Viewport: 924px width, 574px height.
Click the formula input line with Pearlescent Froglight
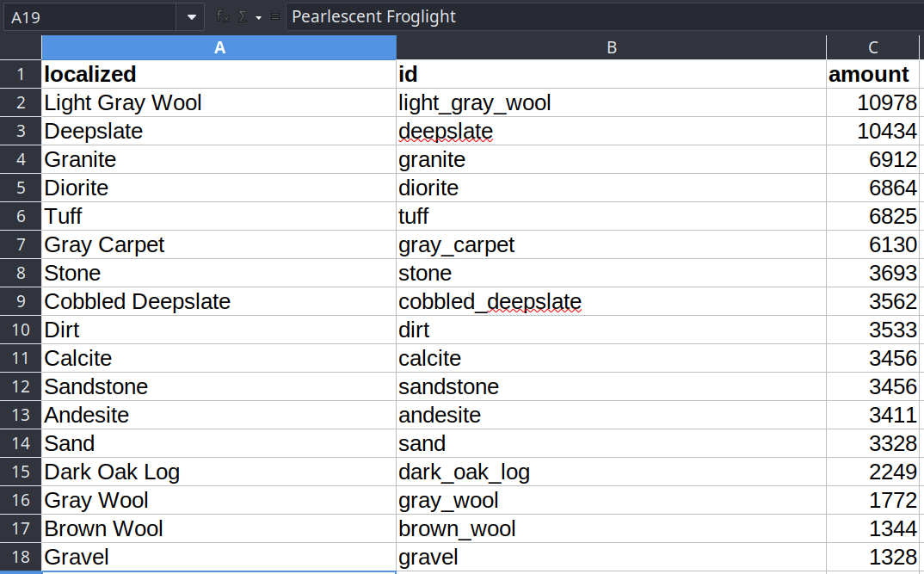[602, 16]
